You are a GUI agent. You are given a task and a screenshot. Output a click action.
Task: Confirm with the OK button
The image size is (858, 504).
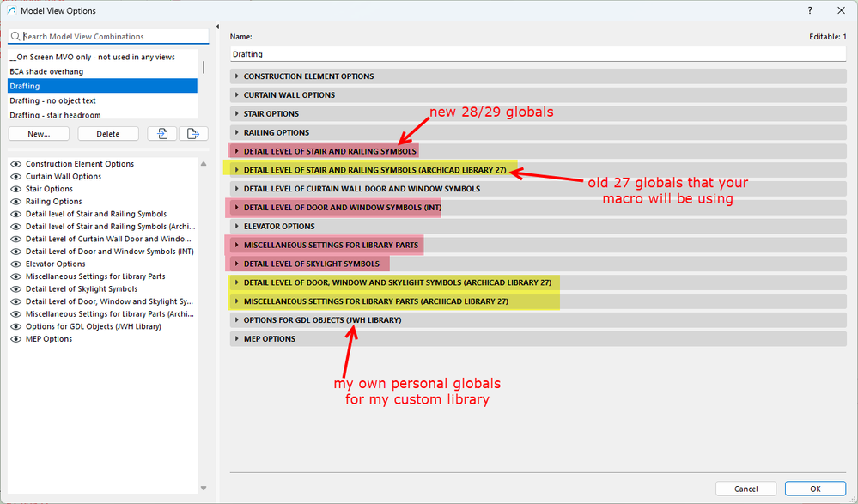click(815, 489)
